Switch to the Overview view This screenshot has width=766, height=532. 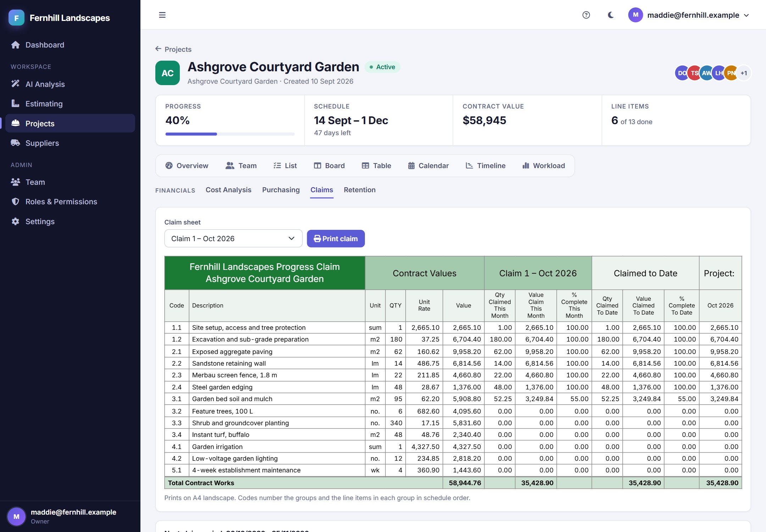(x=187, y=166)
